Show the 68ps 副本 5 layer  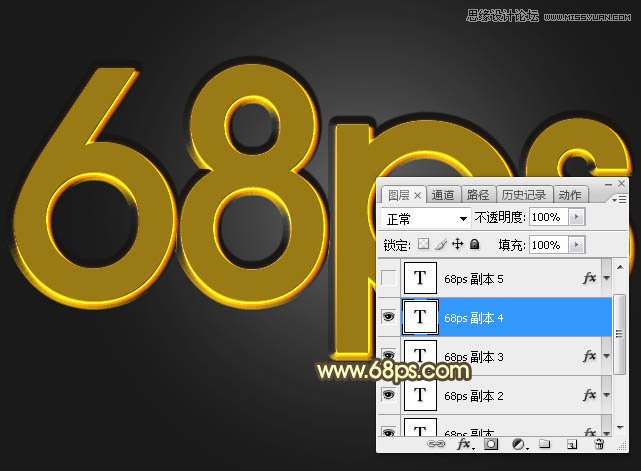[389, 278]
